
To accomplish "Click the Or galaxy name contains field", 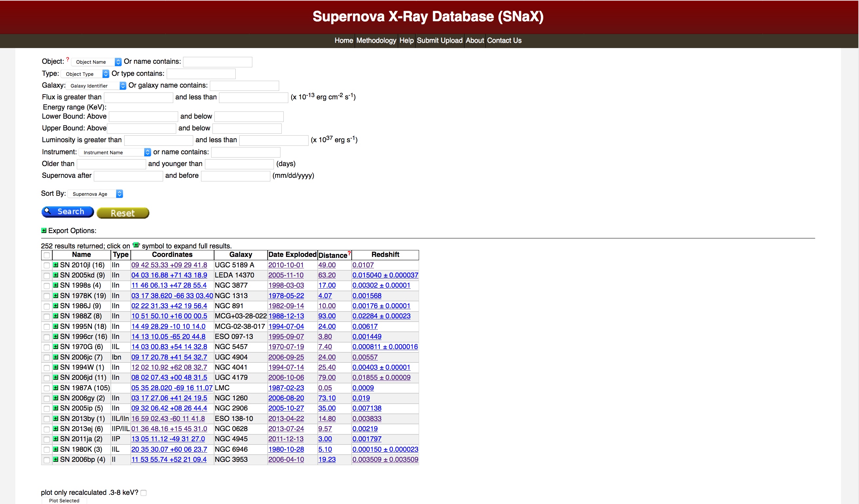I will click(244, 86).
